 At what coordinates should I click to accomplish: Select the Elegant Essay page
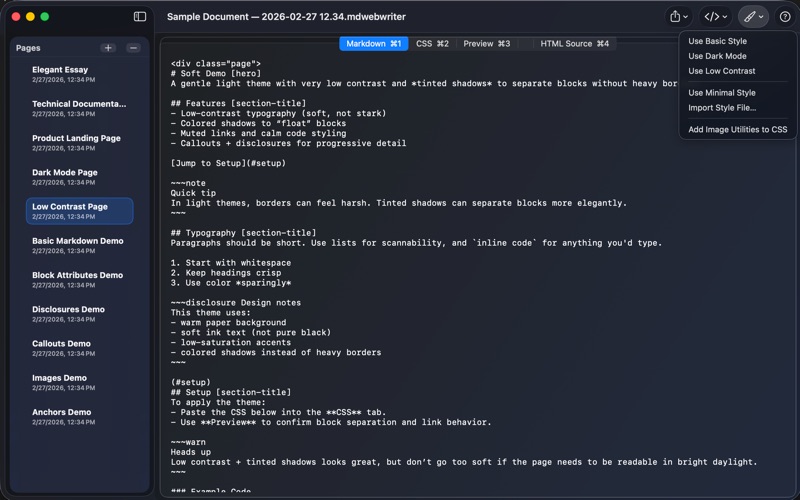80,74
